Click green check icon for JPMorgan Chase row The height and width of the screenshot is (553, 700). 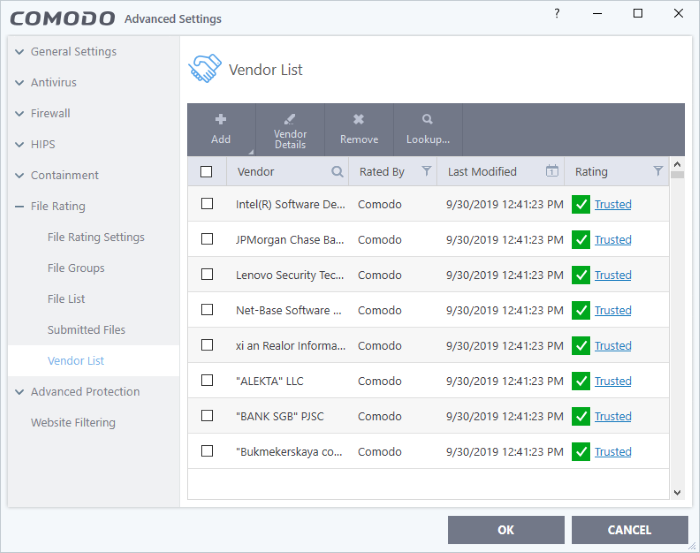581,240
